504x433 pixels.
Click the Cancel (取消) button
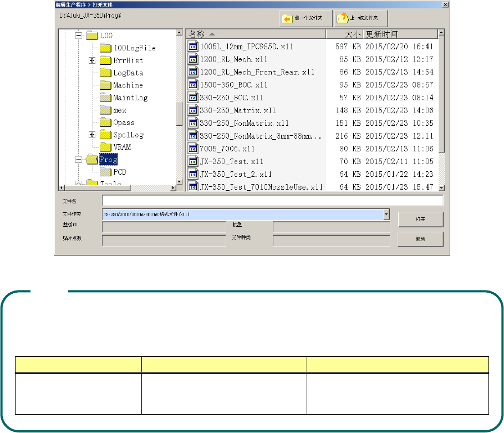(x=420, y=239)
